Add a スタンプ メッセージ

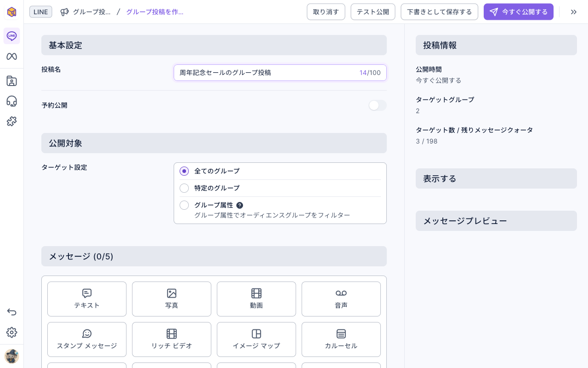pos(87,339)
